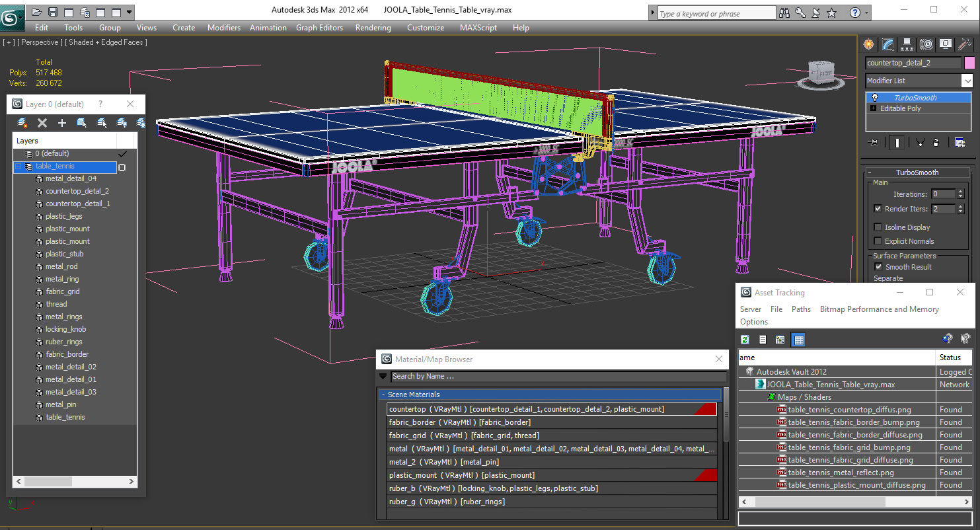This screenshot has height=530, width=980.
Task: Click the Status column header in Asset Tracking
Action: click(955, 358)
